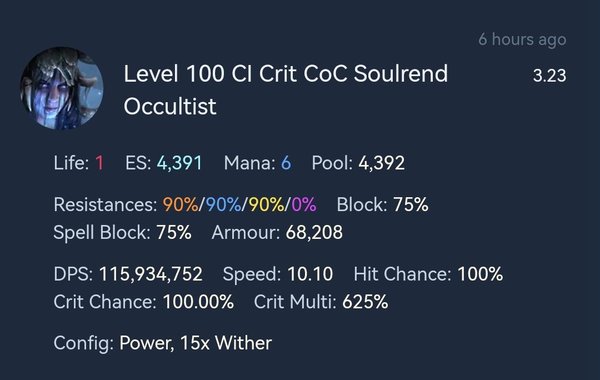Image resolution: width=600 pixels, height=380 pixels.
Task: Click the Crit Multi 625% stat
Action: pyautogui.click(x=321, y=302)
